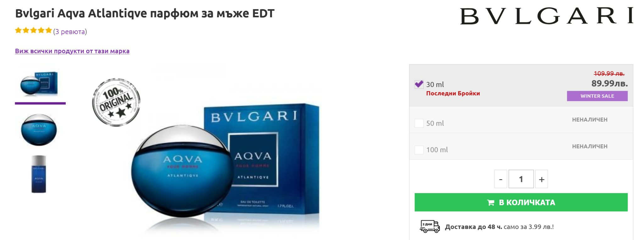Click the 100% Original stamp badge
The height and width of the screenshot is (240, 644).
tap(116, 102)
